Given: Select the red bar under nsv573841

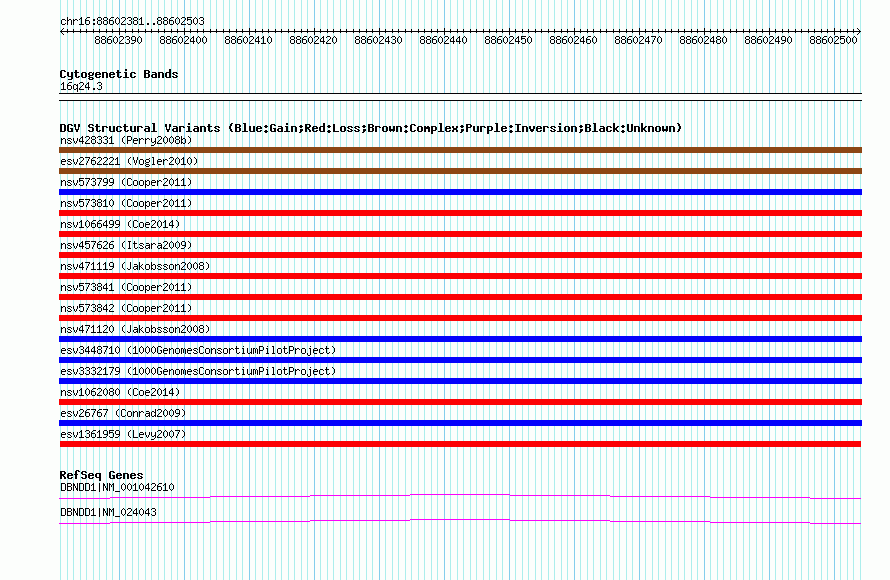Looking at the screenshot, I should (460, 297).
